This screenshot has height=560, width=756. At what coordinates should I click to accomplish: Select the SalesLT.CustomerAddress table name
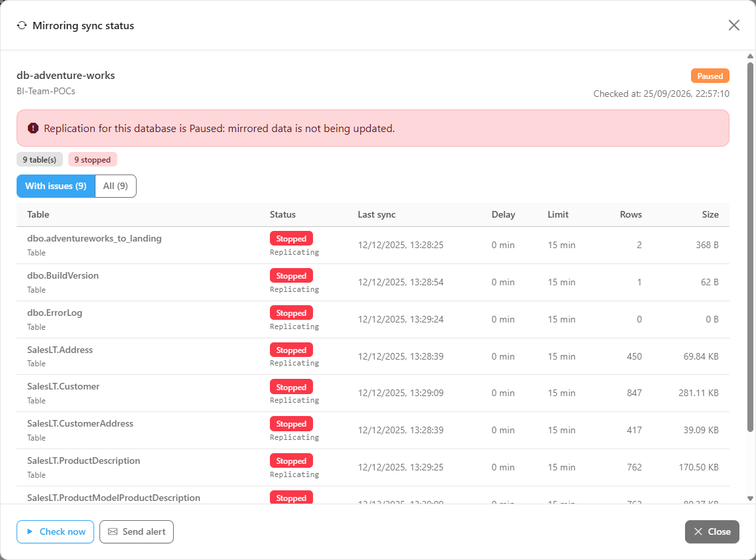80,423
